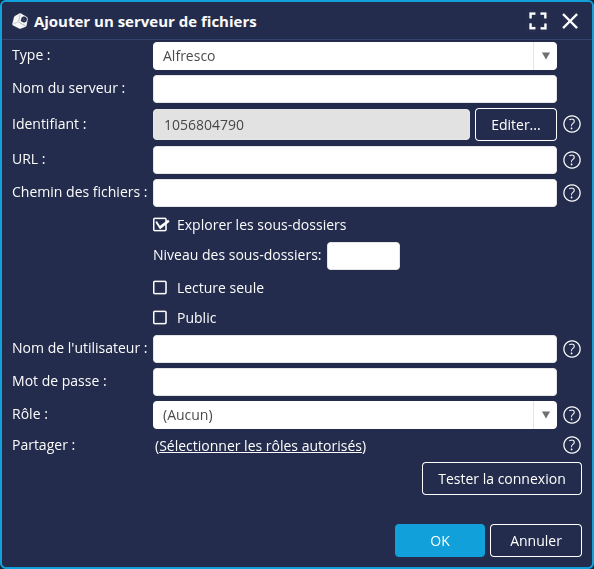594x569 pixels.
Task: Focus Niveau des sous-dossiers field
Action: point(363,256)
